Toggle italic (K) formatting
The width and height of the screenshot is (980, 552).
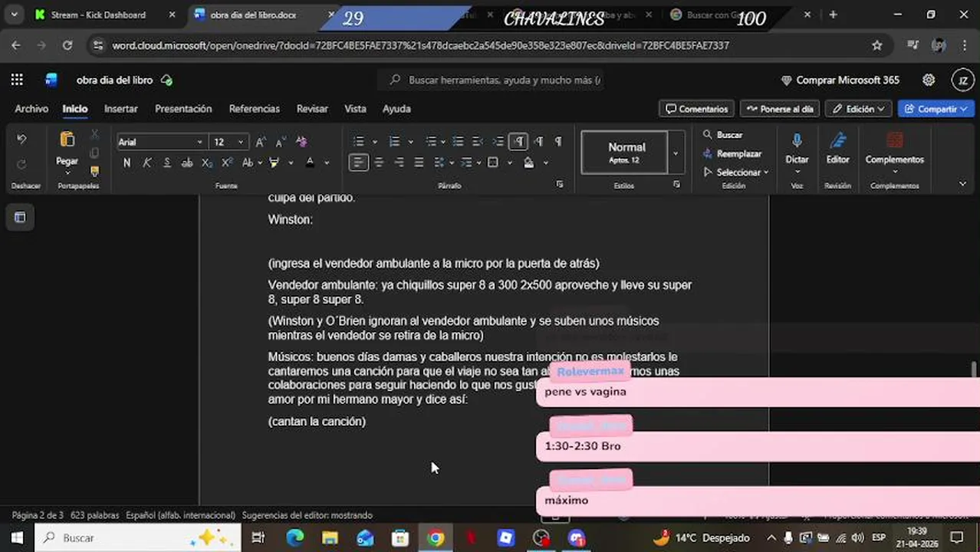(x=147, y=163)
